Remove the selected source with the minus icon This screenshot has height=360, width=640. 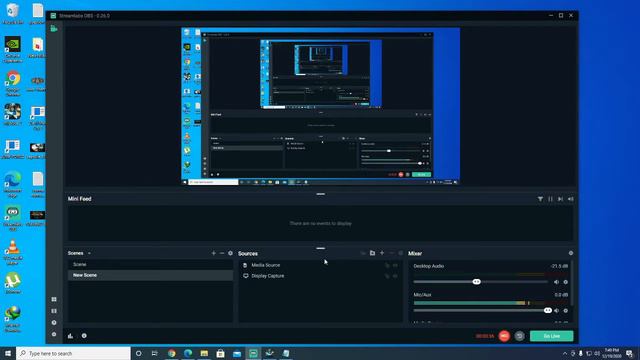391,253
